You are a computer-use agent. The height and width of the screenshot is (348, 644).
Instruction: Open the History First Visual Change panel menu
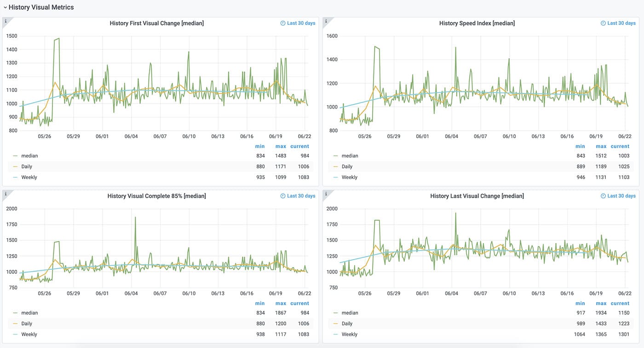point(156,23)
